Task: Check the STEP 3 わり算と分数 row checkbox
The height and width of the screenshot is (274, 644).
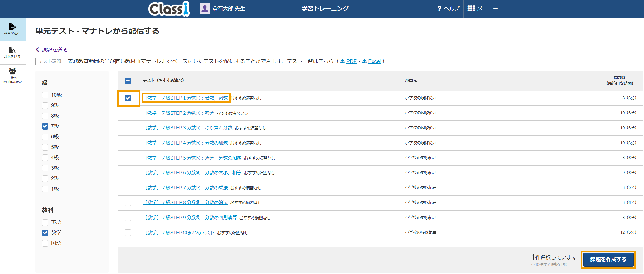Action: pos(128,128)
